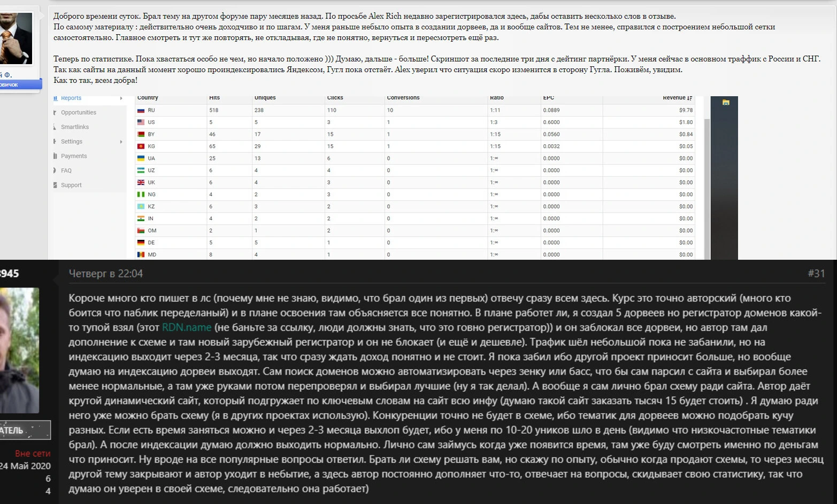Image resolution: width=837 pixels, height=504 pixels.
Task: Click the Kazakhstan flag in the KZ row
Action: [141, 206]
